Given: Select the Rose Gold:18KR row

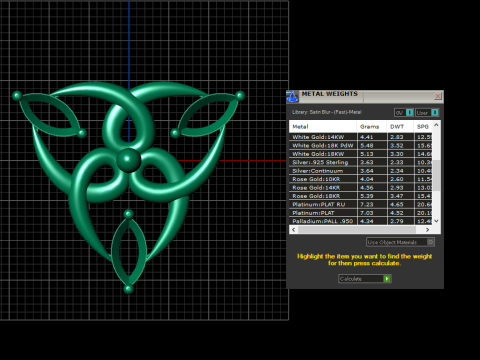Looking at the screenshot, I should pyautogui.click(x=361, y=196).
